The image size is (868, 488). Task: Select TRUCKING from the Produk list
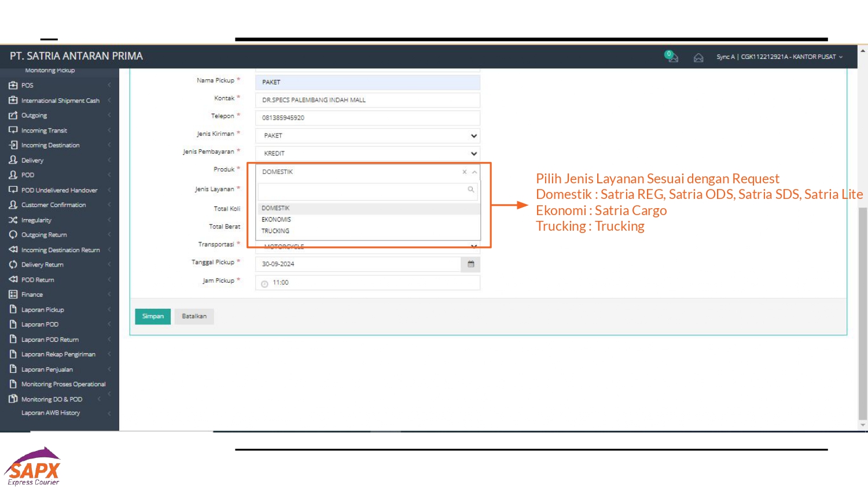369,231
